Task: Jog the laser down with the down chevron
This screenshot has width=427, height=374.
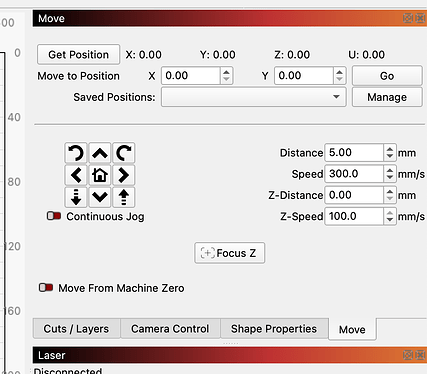Action: pos(100,197)
